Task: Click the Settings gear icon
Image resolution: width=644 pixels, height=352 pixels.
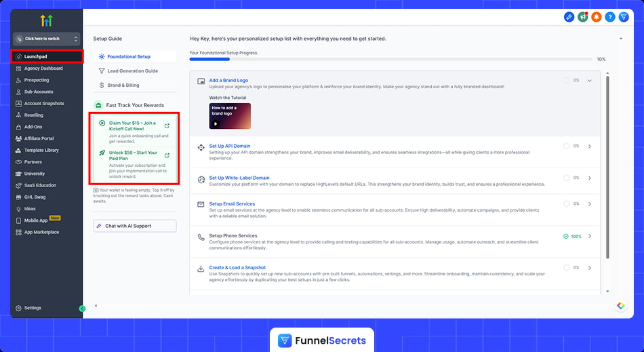Action: pyautogui.click(x=18, y=308)
